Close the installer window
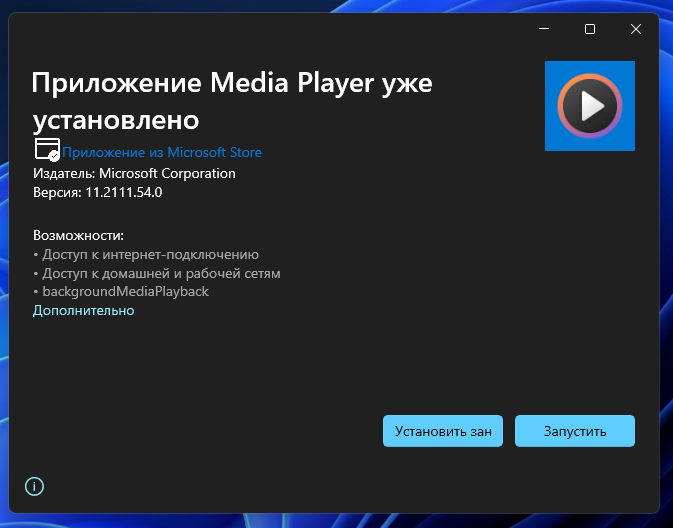 [x=636, y=29]
